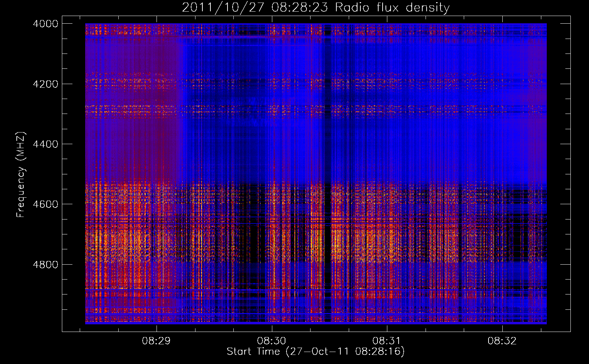
Task: Click the 08:29 time tick label
Action: (157, 341)
